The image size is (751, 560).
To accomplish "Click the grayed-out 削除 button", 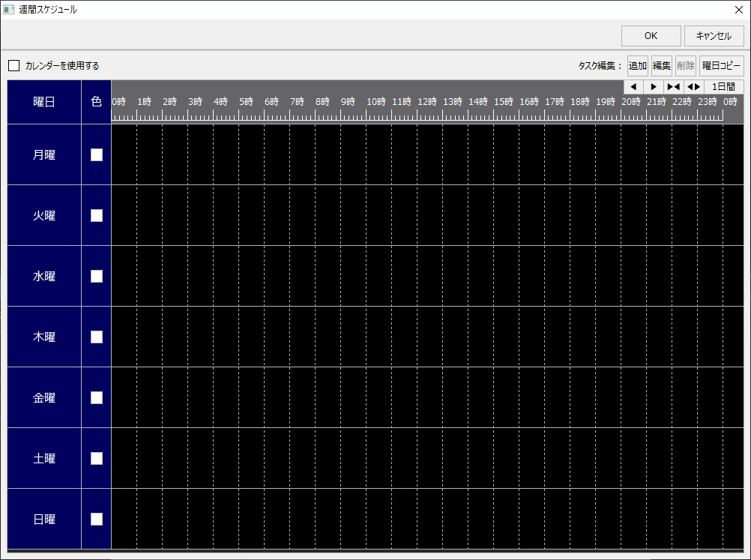I will [x=685, y=65].
